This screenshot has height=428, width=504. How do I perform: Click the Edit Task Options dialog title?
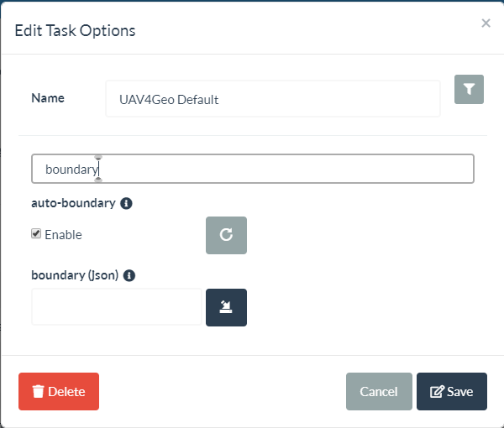(75, 31)
